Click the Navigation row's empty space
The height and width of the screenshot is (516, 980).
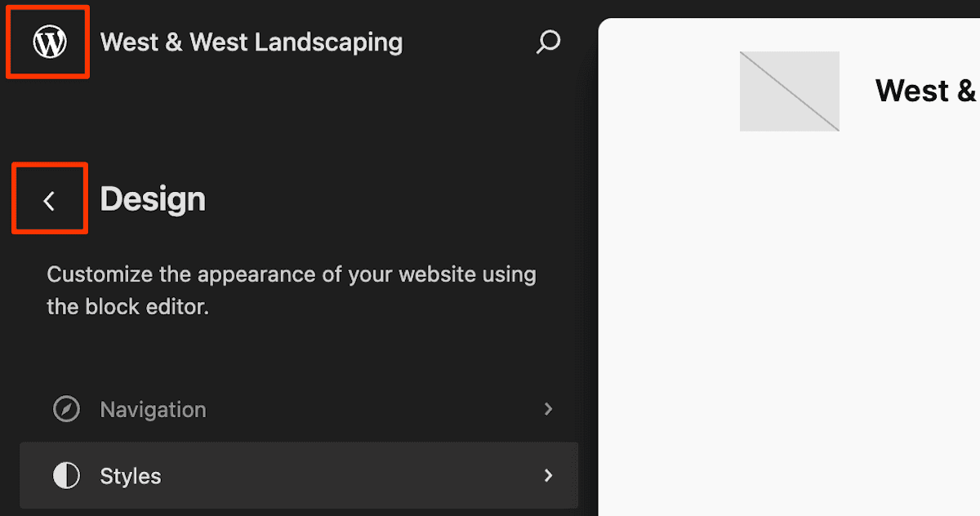coord(367,409)
